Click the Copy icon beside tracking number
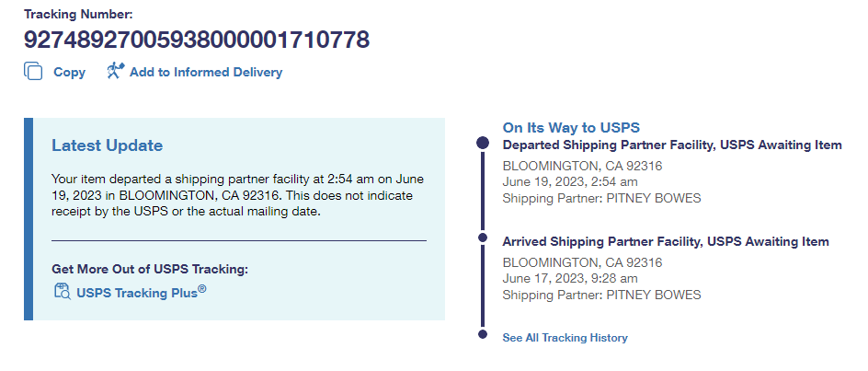 pos(34,72)
